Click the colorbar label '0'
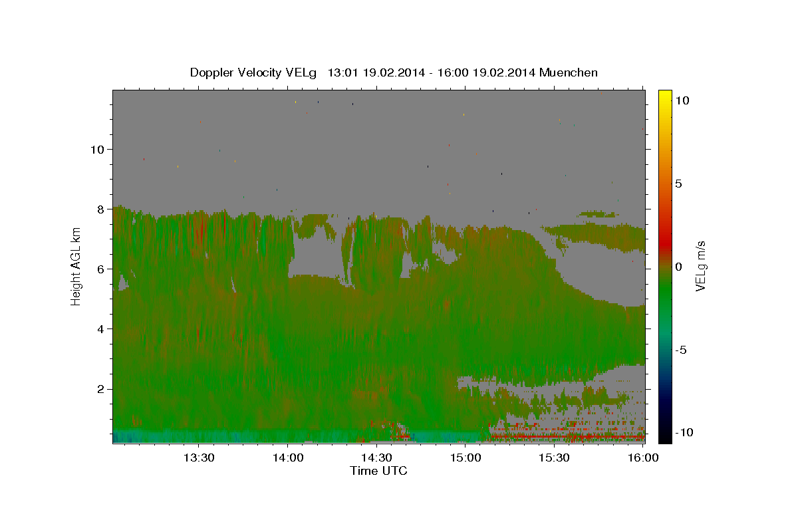This screenshot has height=532, width=798. (x=678, y=267)
